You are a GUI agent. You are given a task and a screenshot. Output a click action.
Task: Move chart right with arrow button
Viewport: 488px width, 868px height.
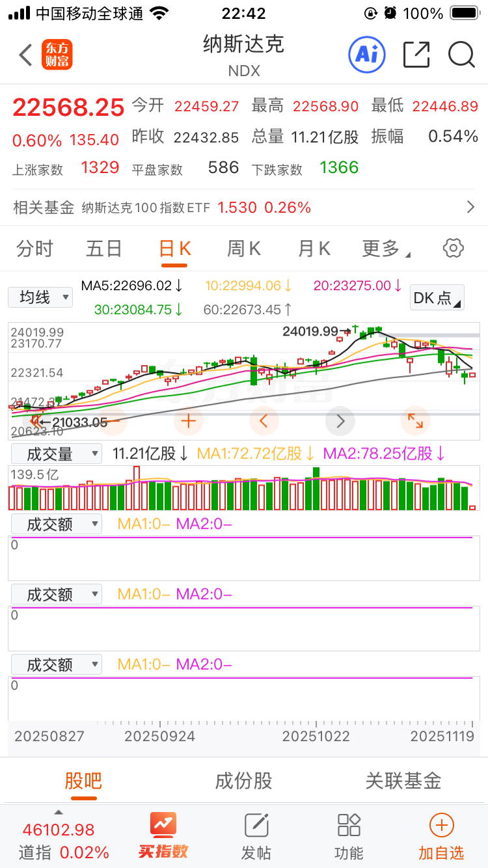click(340, 421)
